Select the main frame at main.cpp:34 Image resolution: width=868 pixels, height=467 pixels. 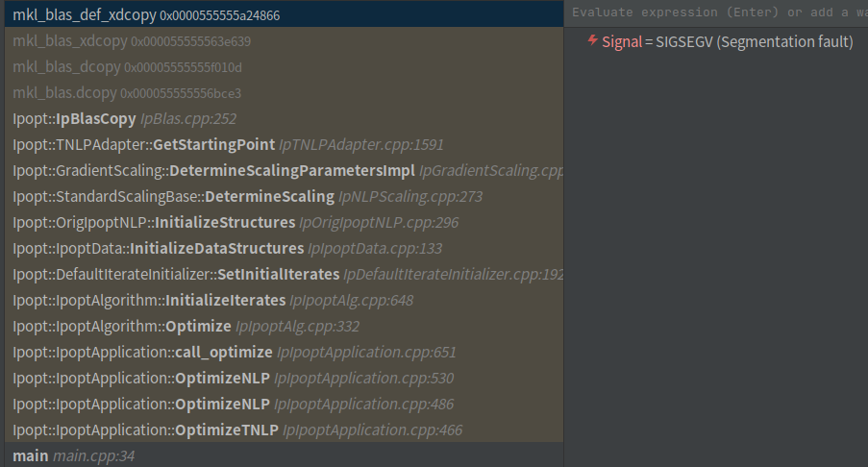(73, 455)
